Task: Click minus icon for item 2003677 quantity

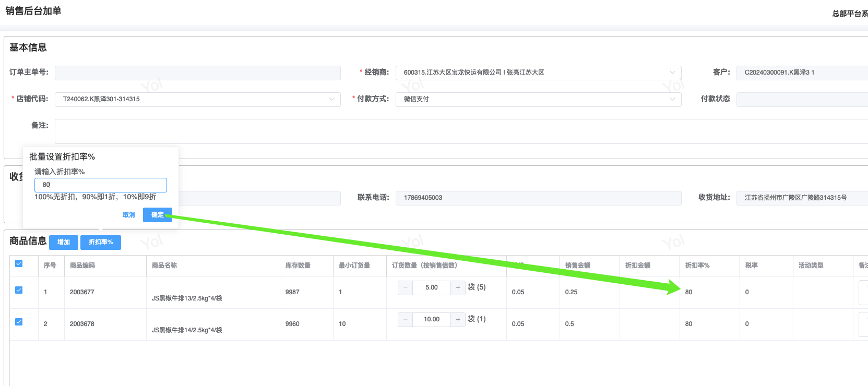Action: click(x=405, y=287)
